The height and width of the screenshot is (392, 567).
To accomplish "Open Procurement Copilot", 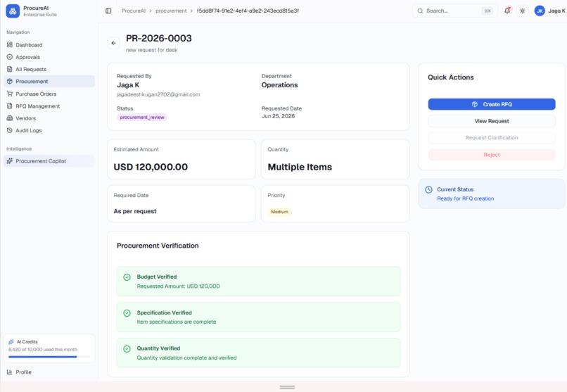I will [49, 161].
